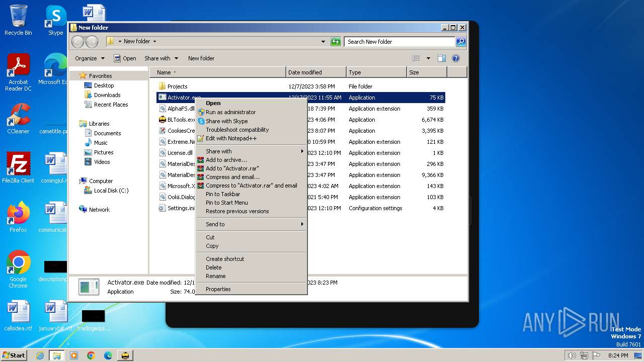Open januaryfat.rtf desktop file

click(x=55, y=316)
